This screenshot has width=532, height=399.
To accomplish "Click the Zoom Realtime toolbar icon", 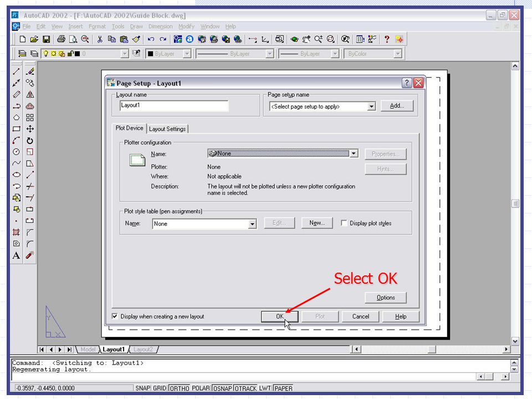I will [318, 39].
